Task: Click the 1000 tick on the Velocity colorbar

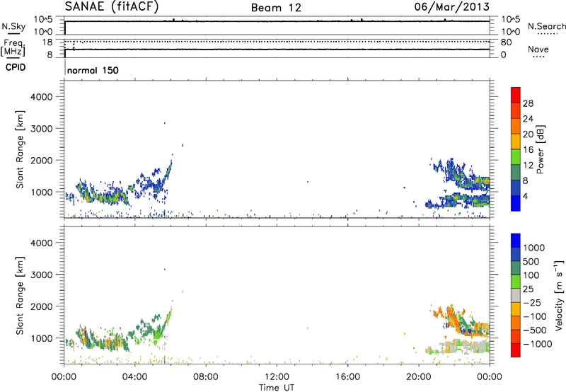Action: tap(534, 248)
